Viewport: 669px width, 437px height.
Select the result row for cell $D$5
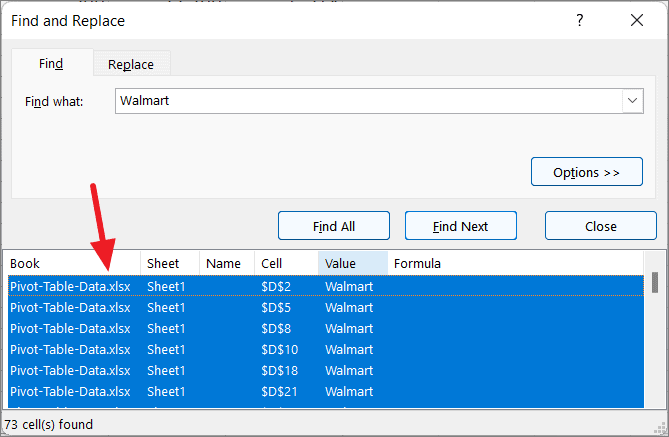click(x=326, y=307)
